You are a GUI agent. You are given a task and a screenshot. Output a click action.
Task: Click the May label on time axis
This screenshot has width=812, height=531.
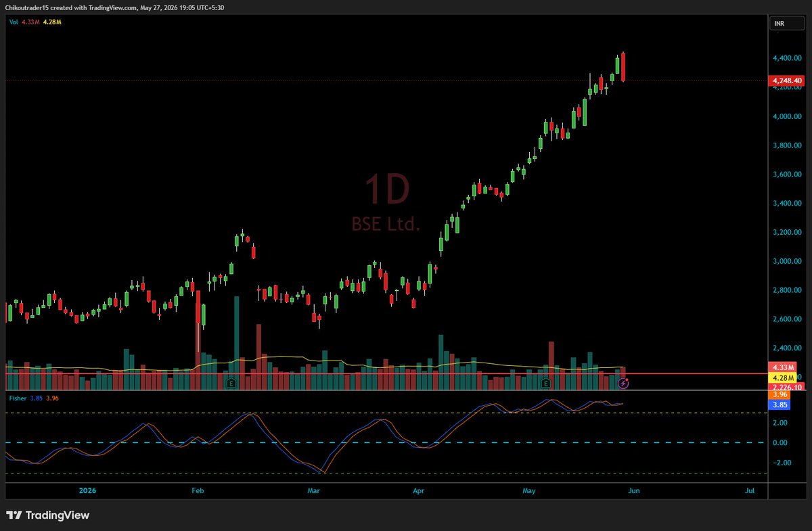click(530, 490)
